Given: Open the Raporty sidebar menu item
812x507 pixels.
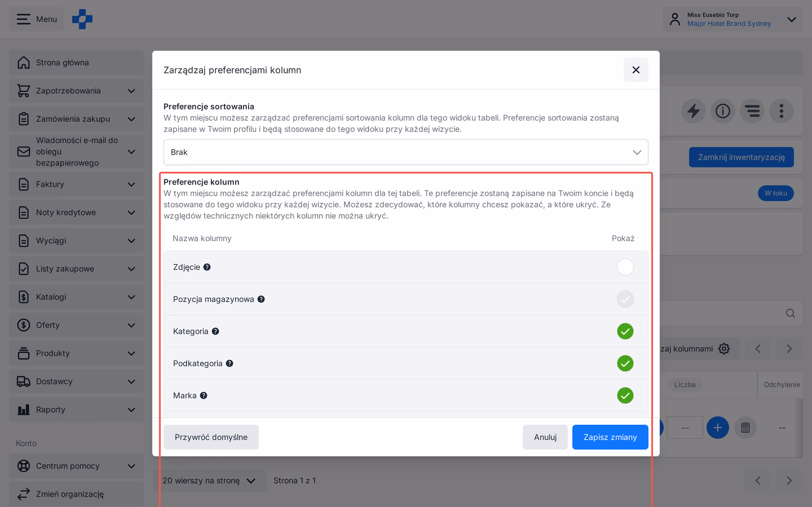Looking at the screenshot, I should tap(77, 410).
